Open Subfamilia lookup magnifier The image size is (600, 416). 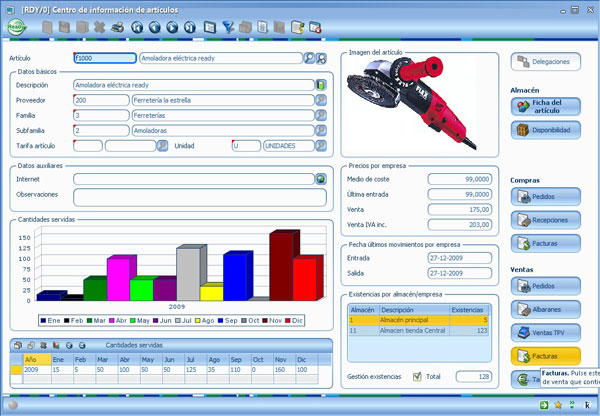click(321, 131)
